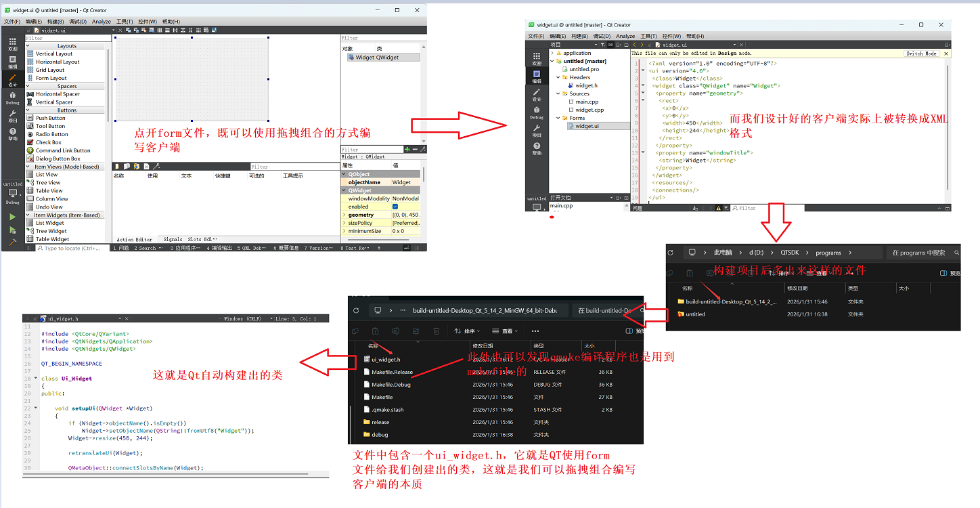Click the Switch Mode button

921,53
